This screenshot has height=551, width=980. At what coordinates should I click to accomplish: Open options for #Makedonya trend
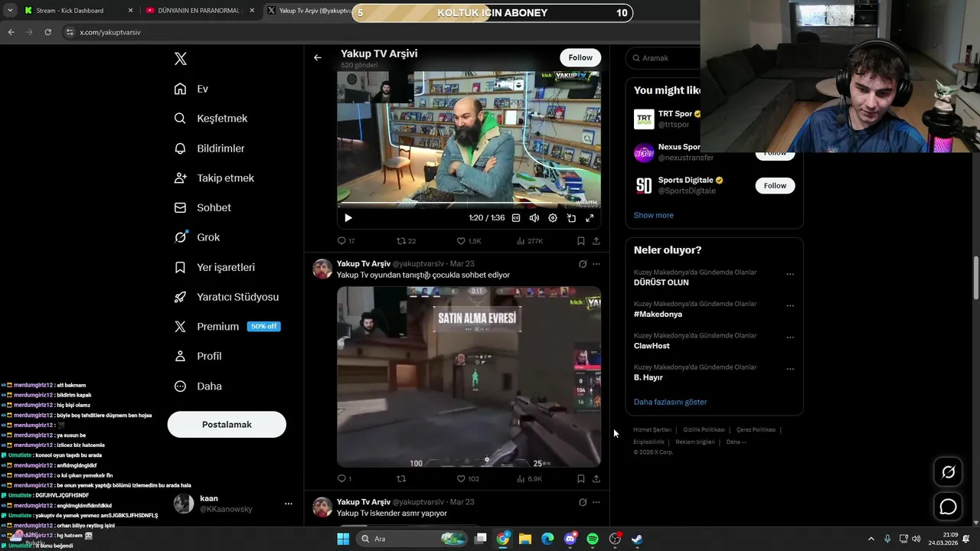coord(790,305)
